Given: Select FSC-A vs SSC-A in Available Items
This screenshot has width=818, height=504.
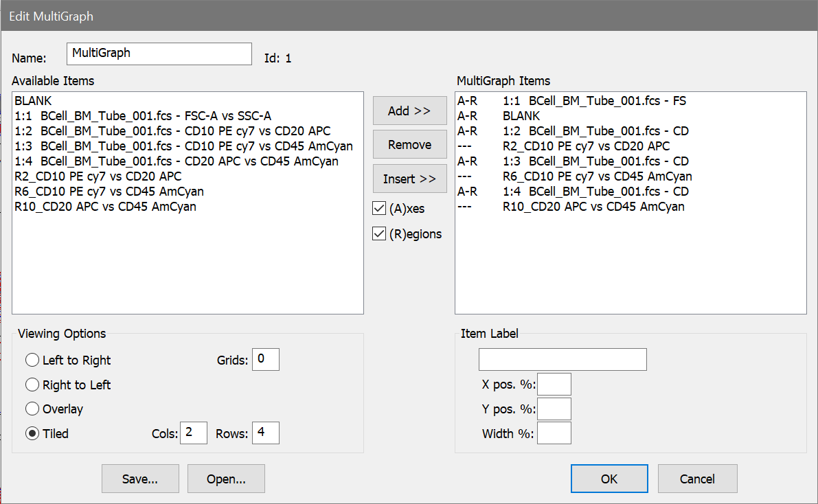Looking at the screenshot, I should click(x=147, y=116).
